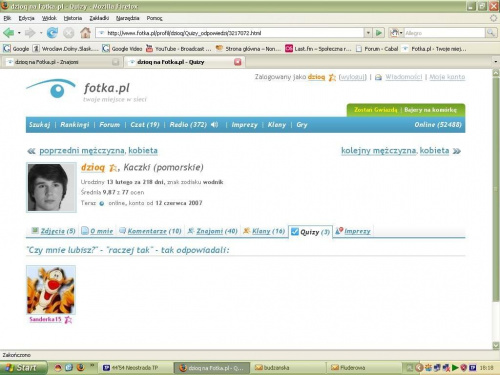Expand the address bar history dropdown
The image size is (500, 375).
(368, 33)
